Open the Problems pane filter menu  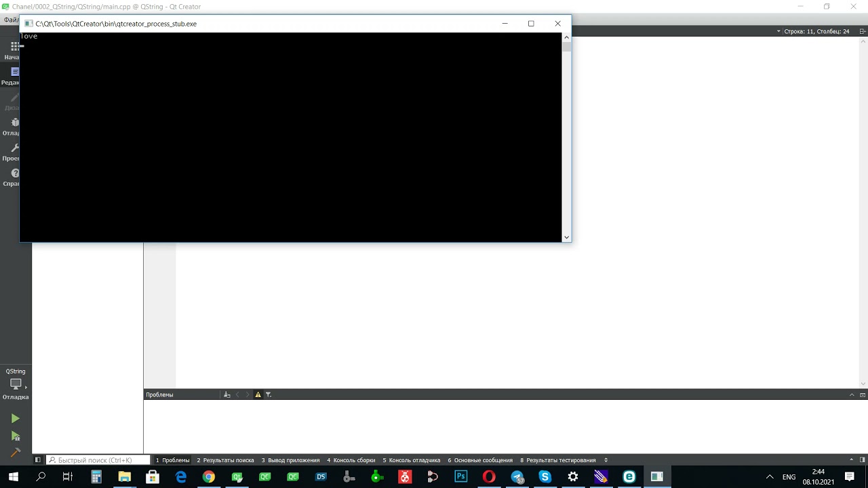[x=269, y=394]
